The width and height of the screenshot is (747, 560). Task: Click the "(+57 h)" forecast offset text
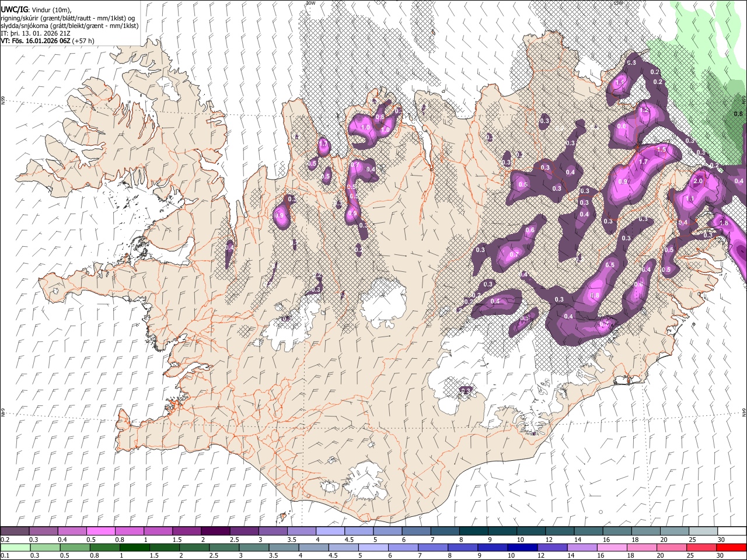[x=84, y=41]
